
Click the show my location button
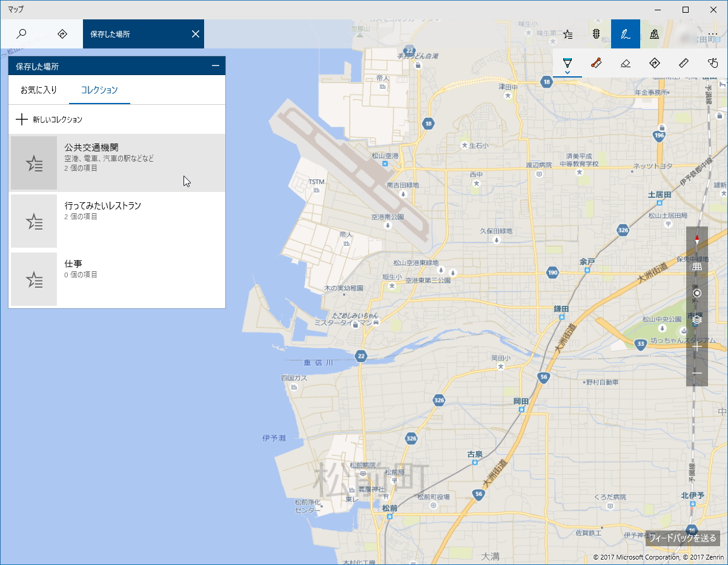click(x=697, y=293)
